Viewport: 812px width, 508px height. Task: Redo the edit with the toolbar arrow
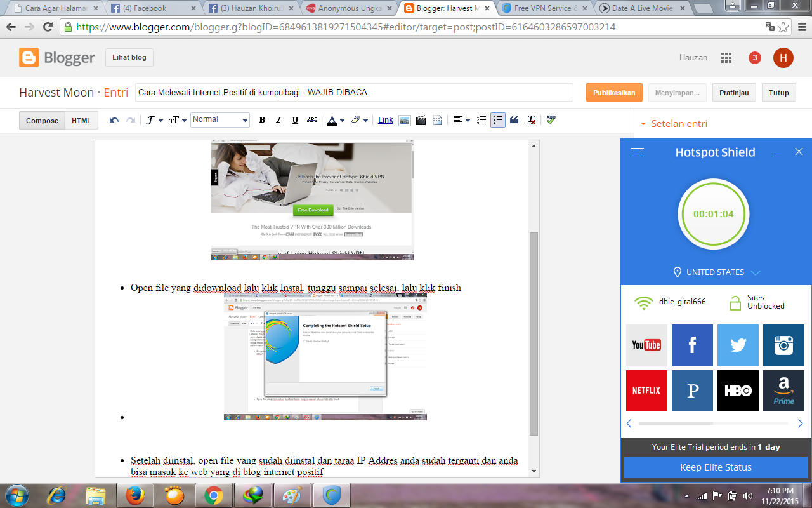pyautogui.click(x=131, y=120)
